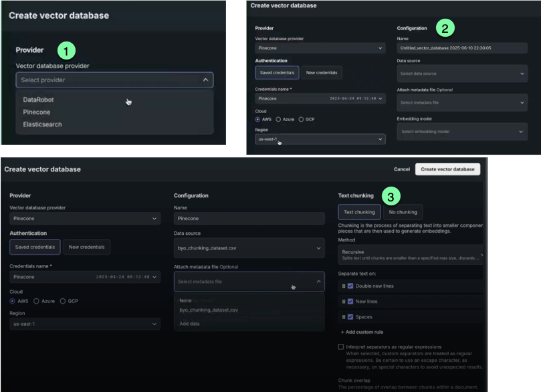Collapse the Select metadata file chevron

click(317, 282)
